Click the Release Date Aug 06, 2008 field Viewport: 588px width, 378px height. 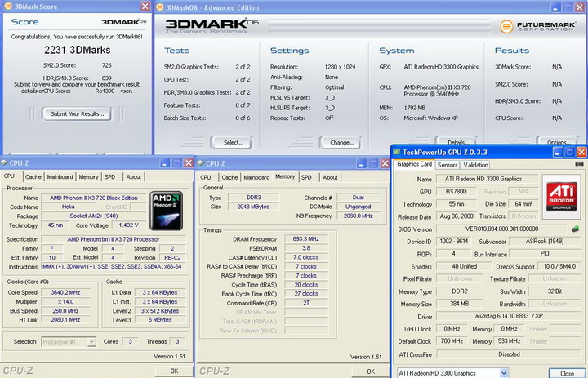click(x=457, y=216)
